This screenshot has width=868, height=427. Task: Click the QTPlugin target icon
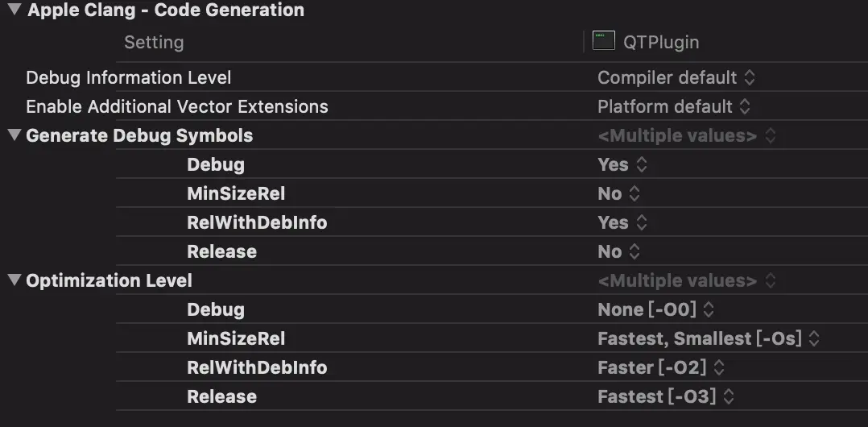click(x=603, y=41)
